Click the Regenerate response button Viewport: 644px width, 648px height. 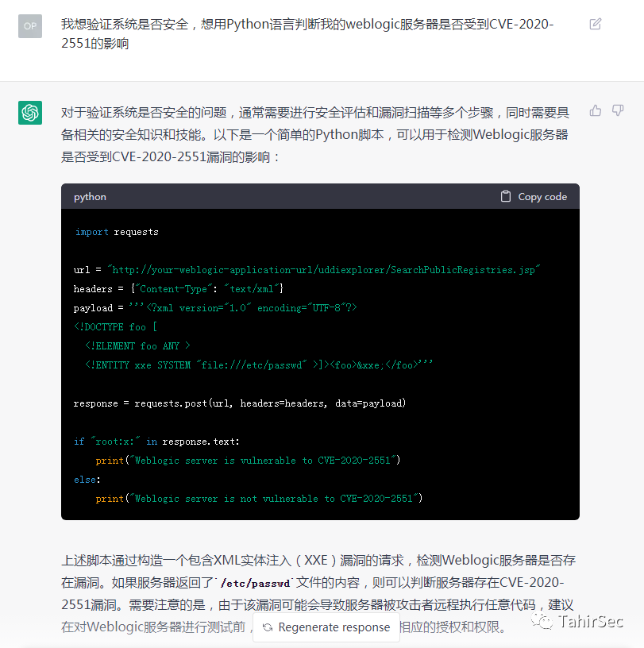tap(326, 627)
